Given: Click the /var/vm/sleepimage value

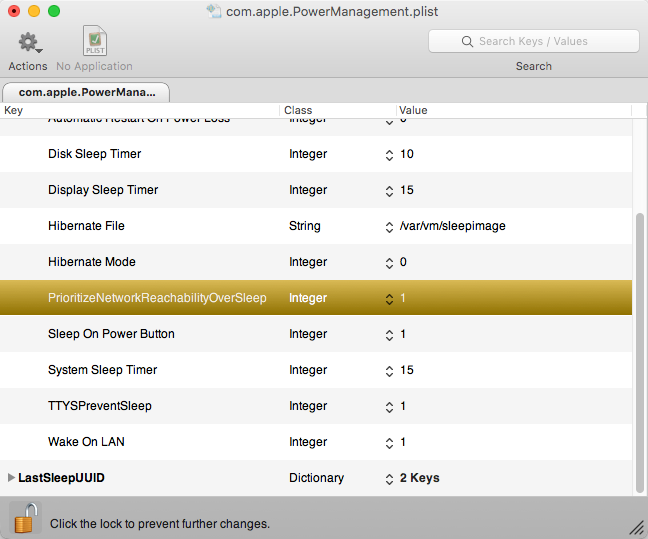Looking at the screenshot, I should point(453,226).
